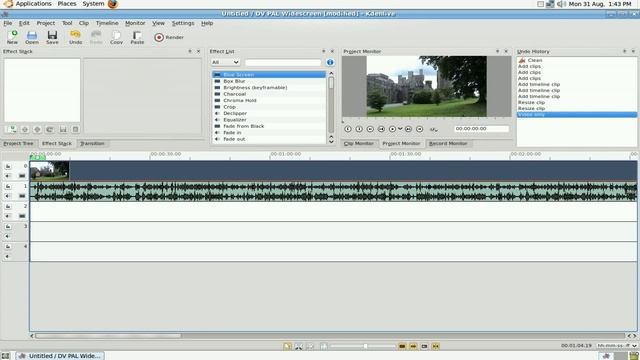Screen dimensions: 640x360
Task: Create a new project with New
Action: pos(12,37)
